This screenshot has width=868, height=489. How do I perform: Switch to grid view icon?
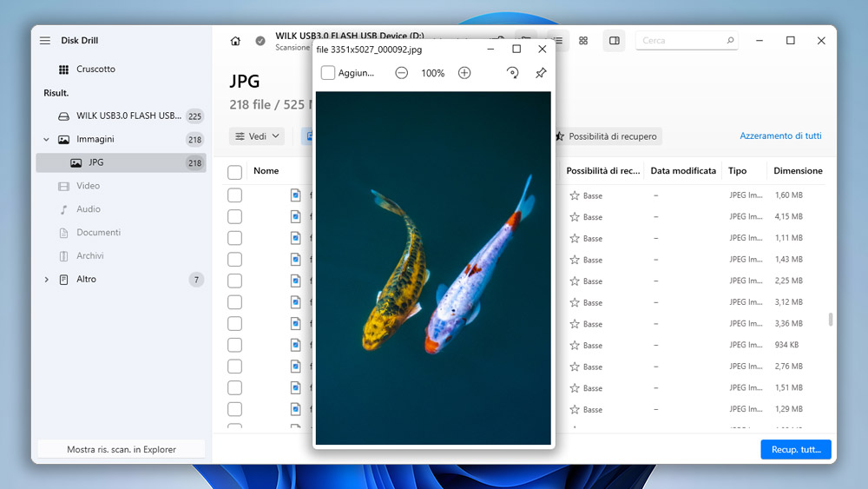click(583, 41)
